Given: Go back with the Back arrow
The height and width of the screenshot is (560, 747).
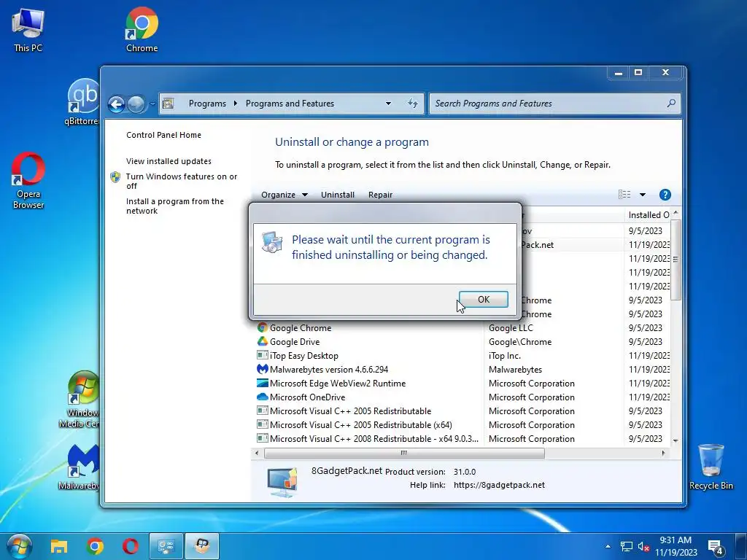Looking at the screenshot, I should click(116, 104).
